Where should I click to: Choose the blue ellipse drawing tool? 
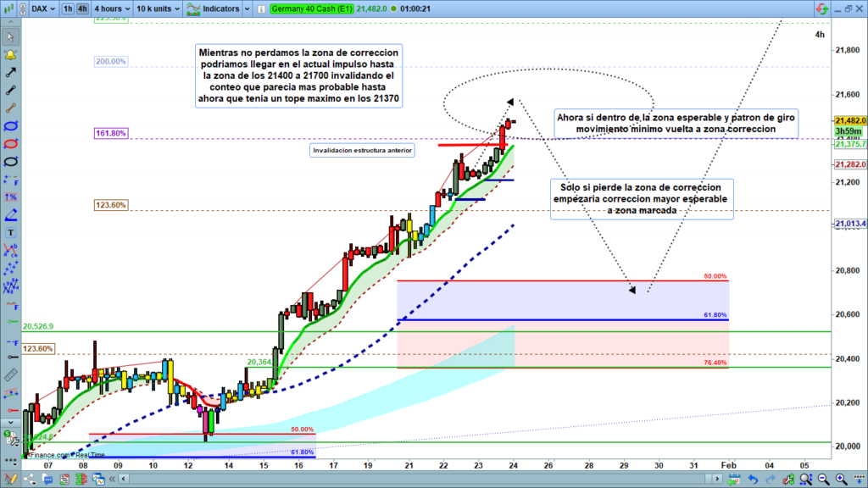[x=11, y=126]
